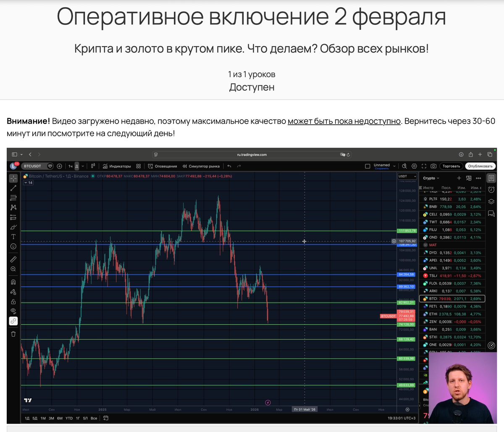Select the TSLA row in watchlist

pyautogui.click(x=453, y=276)
